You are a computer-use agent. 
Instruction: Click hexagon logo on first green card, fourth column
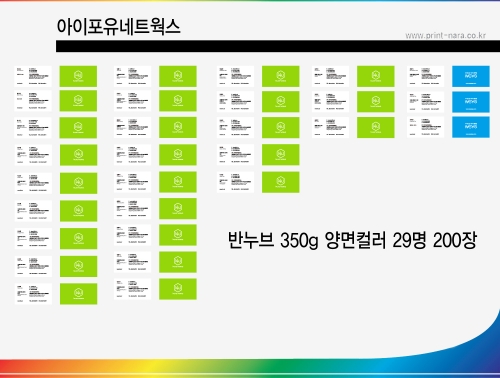(x=376, y=75)
